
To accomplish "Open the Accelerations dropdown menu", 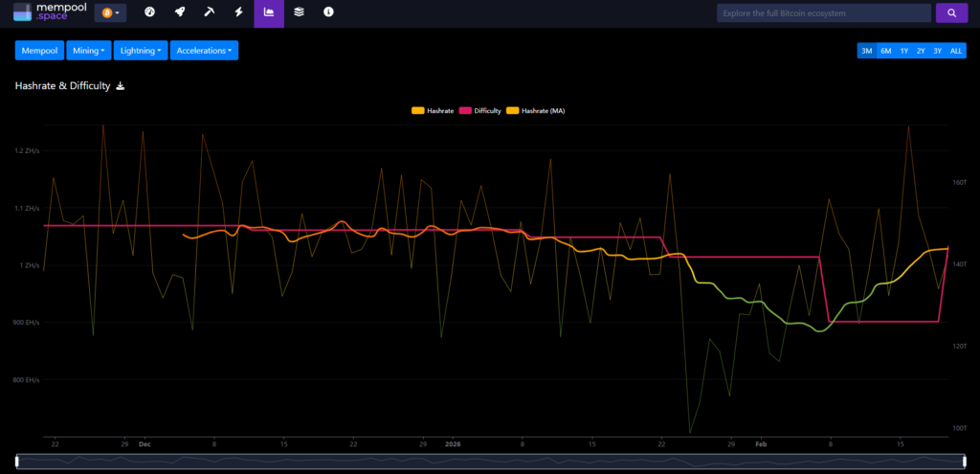I will pos(204,51).
